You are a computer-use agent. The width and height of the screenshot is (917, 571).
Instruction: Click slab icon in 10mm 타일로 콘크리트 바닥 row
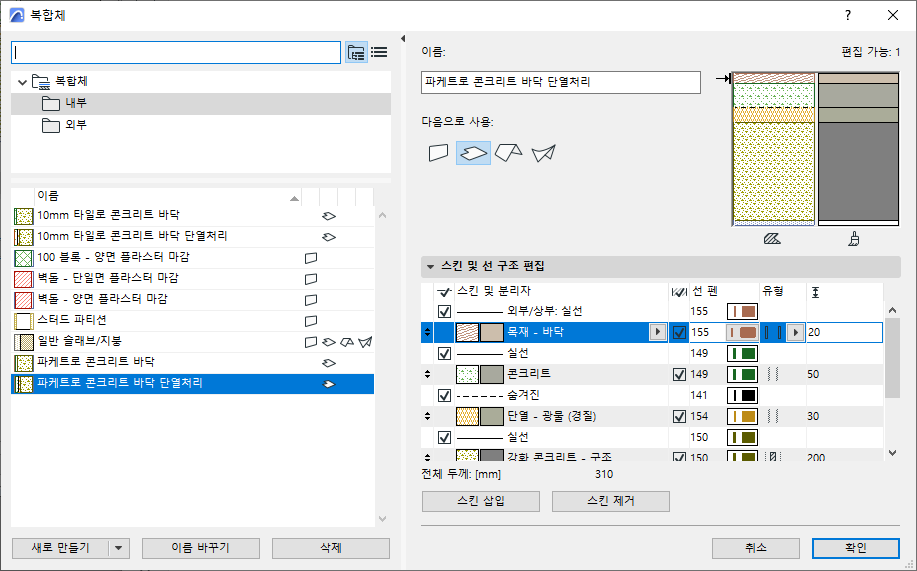click(x=329, y=216)
